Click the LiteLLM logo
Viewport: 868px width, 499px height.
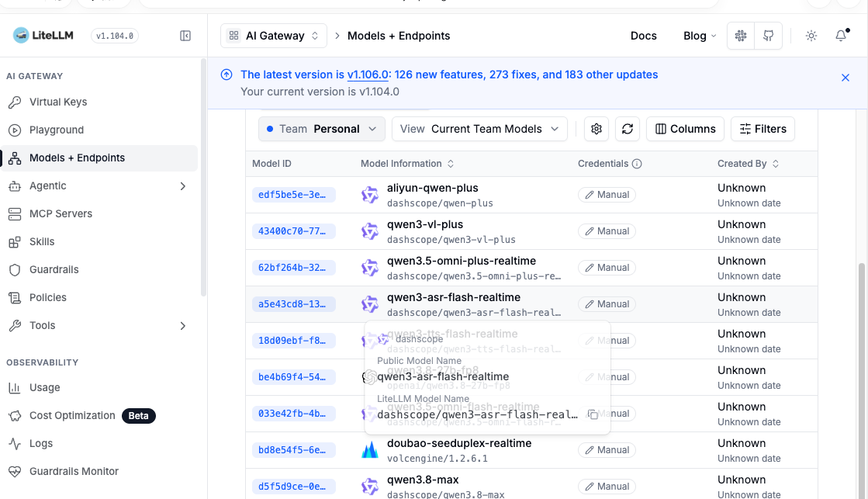tap(43, 36)
